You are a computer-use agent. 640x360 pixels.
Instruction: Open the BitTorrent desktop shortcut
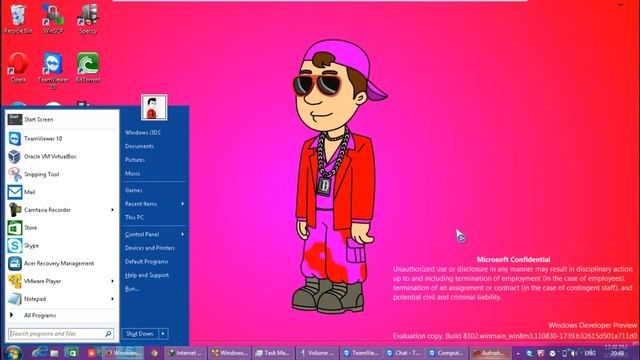point(88,68)
